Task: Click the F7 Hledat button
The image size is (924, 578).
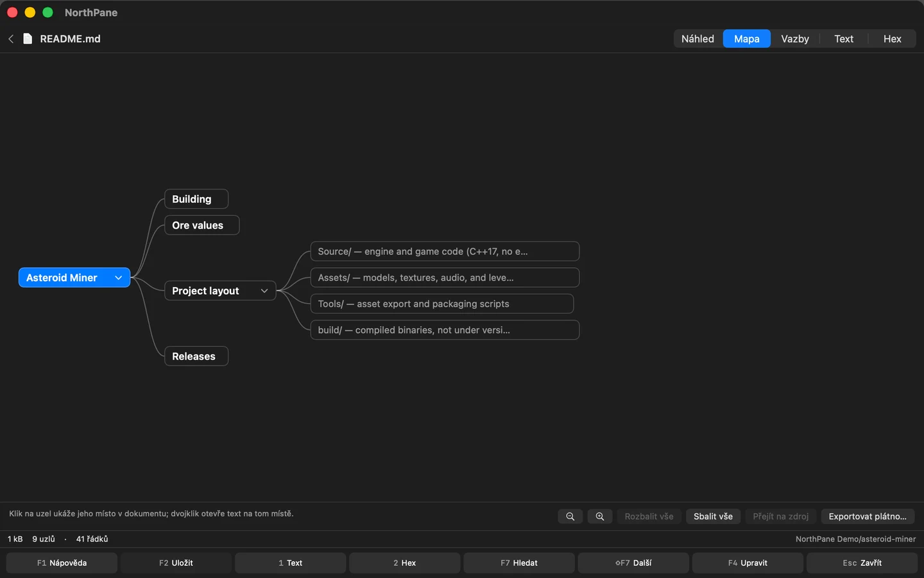Action: point(519,563)
